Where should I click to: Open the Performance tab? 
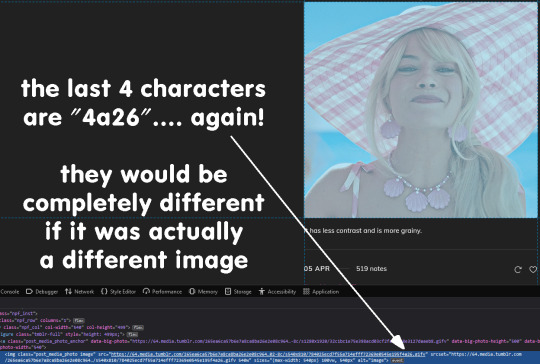(162, 292)
